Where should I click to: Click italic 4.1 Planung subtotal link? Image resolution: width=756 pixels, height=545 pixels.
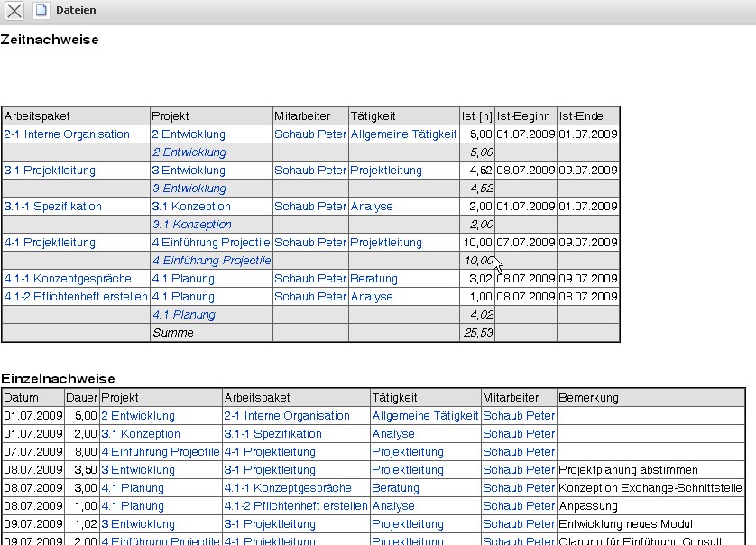tap(183, 315)
